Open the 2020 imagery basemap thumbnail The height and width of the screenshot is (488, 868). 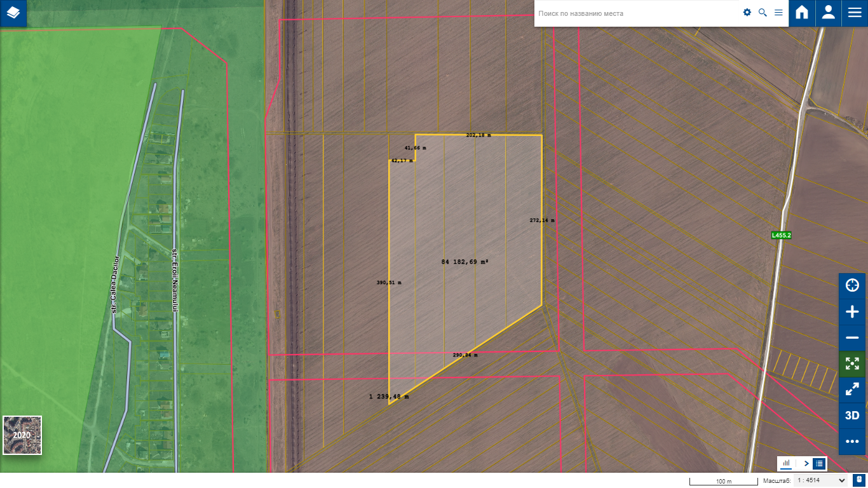(x=22, y=435)
